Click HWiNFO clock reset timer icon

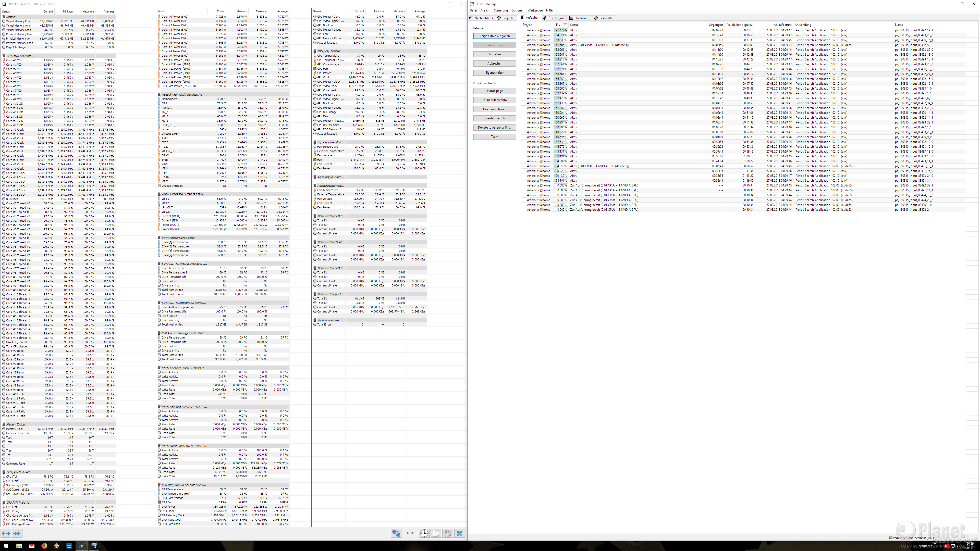424,533
